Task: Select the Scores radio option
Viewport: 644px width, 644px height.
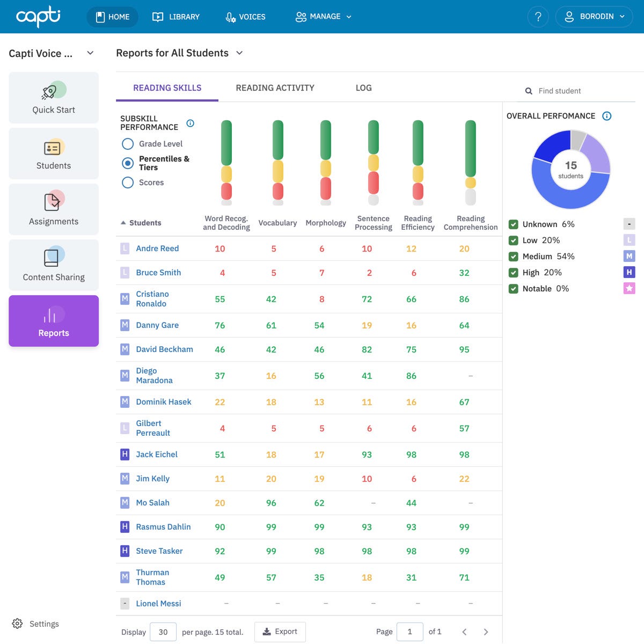Action: tap(128, 182)
